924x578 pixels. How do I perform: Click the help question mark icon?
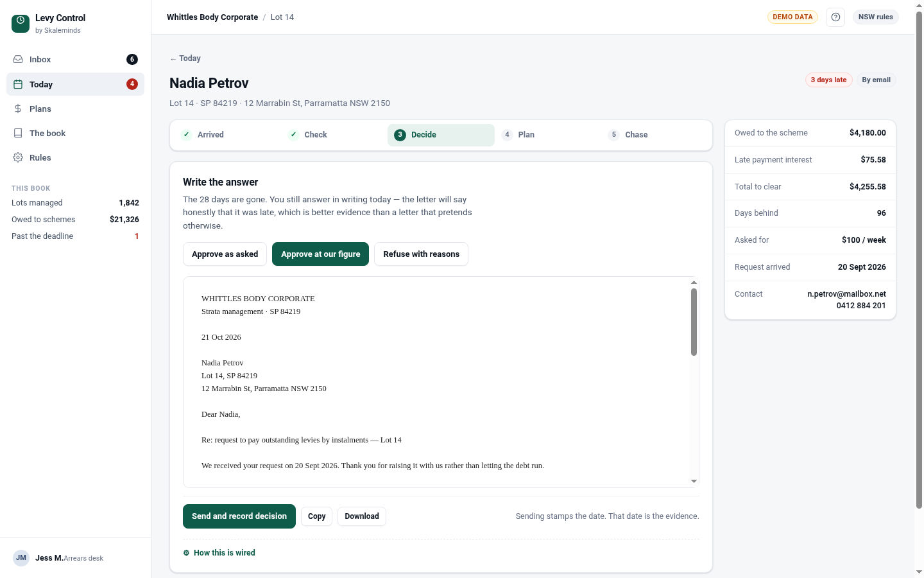click(x=835, y=17)
